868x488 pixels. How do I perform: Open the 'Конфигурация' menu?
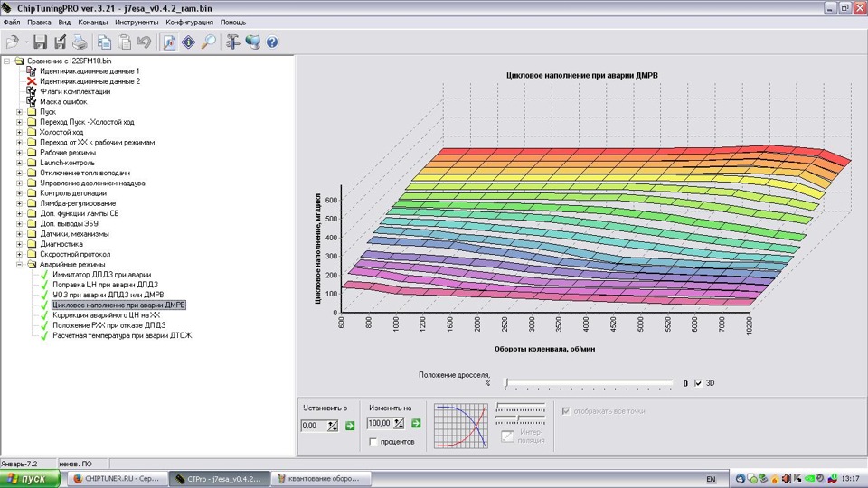(x=190, y=22)
